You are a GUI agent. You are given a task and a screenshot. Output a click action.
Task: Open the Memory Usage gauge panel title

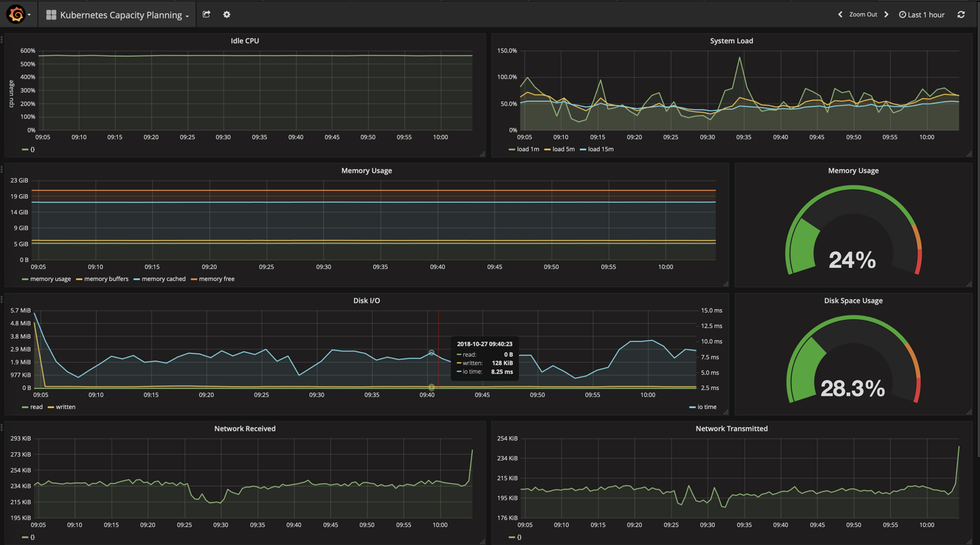(853, 171)
